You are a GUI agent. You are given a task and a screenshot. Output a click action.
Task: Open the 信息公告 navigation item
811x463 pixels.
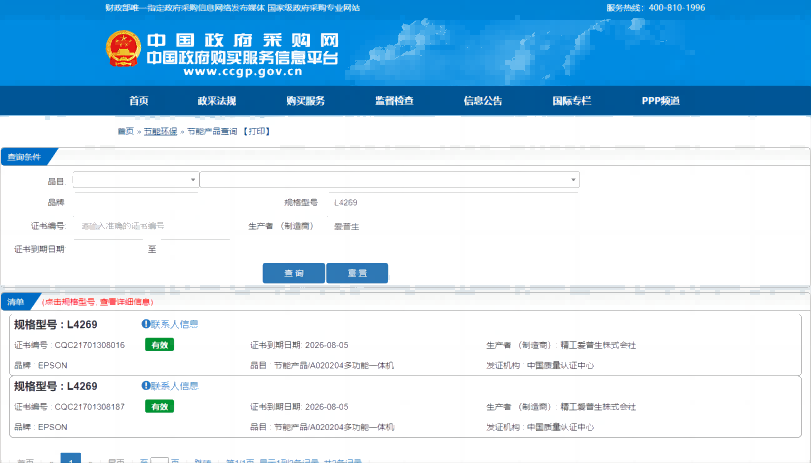coord(483,101)
